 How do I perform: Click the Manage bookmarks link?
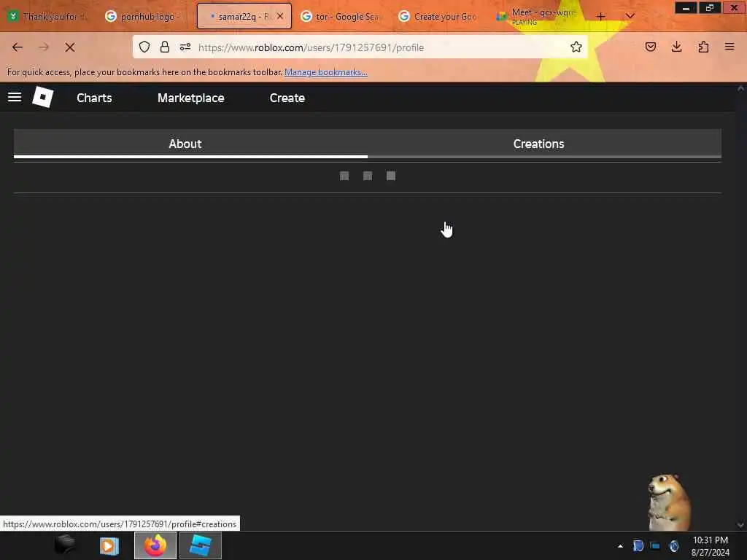[x=326, y=72]
